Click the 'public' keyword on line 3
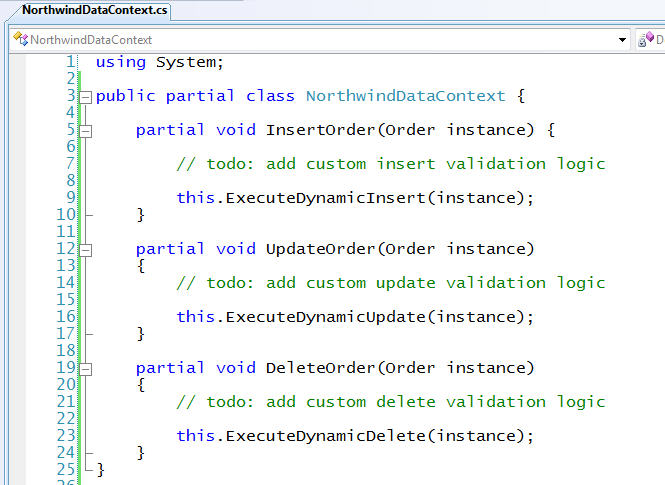Screen dimensions: 665x485 tap(126, 96)
